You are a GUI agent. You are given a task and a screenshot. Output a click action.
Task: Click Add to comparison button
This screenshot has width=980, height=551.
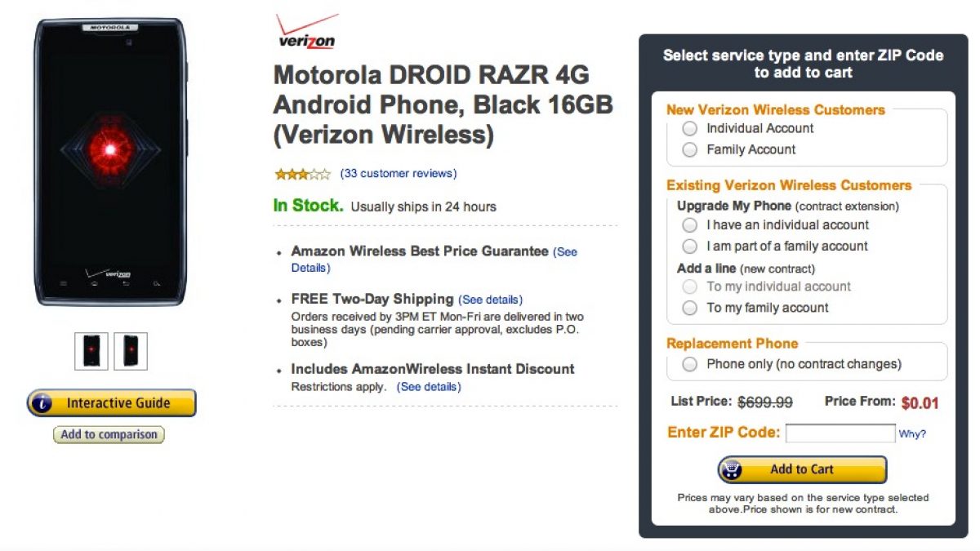109,435
